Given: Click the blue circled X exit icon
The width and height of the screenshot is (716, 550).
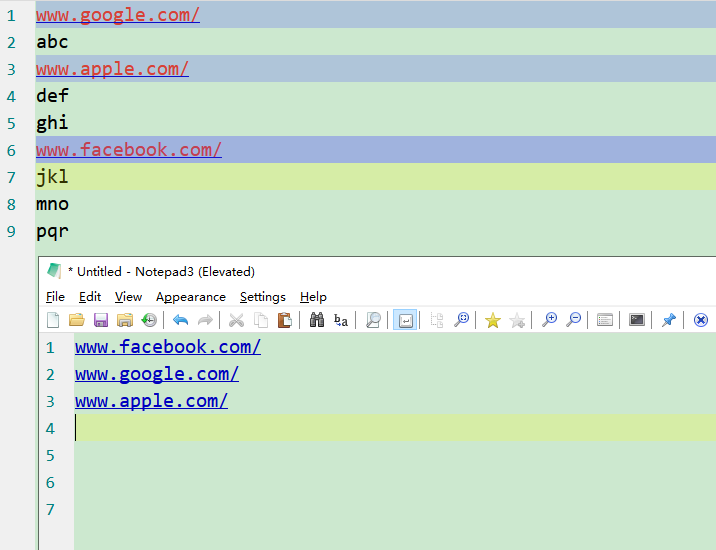Looking at the screenshot, I should click(x=700, y=320).
